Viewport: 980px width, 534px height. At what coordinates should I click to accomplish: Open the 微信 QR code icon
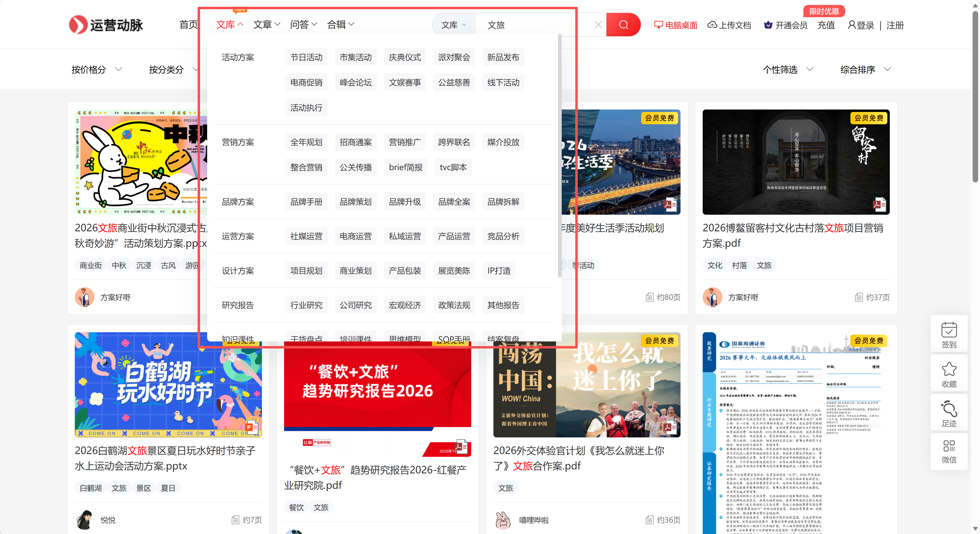[949, 445]
